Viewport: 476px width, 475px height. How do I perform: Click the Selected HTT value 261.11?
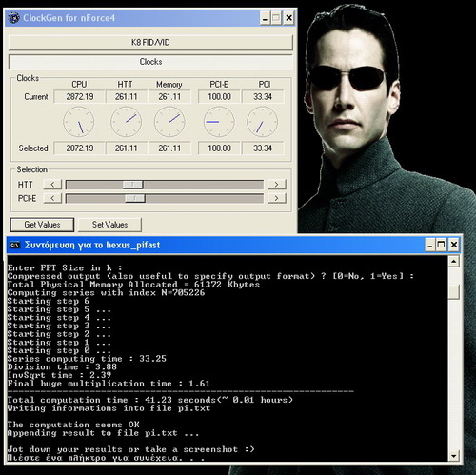coord(127,148)
